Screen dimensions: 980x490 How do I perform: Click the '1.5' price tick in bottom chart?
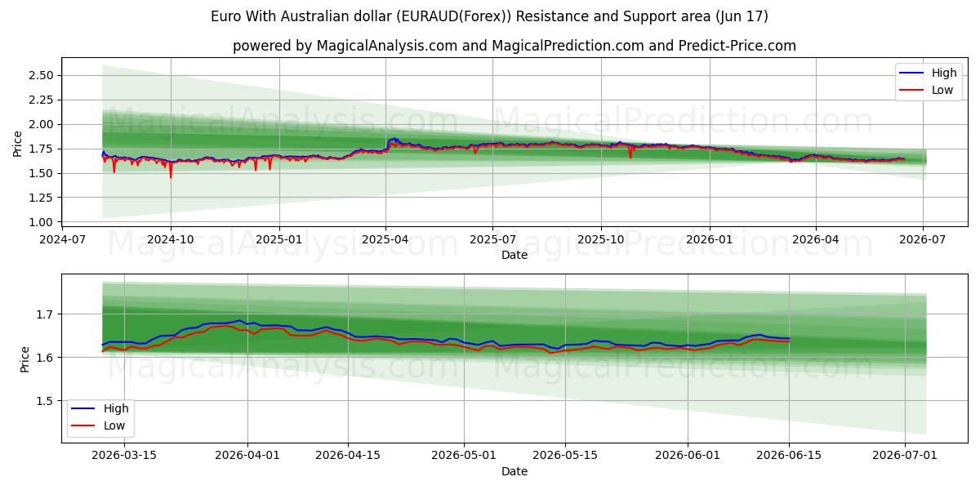(46, 401)
